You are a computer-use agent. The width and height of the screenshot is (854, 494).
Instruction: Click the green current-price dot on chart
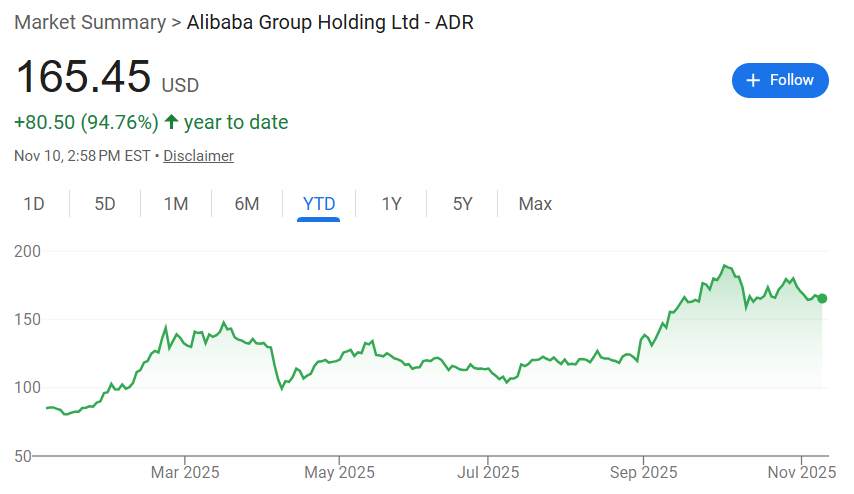[822, 298]
